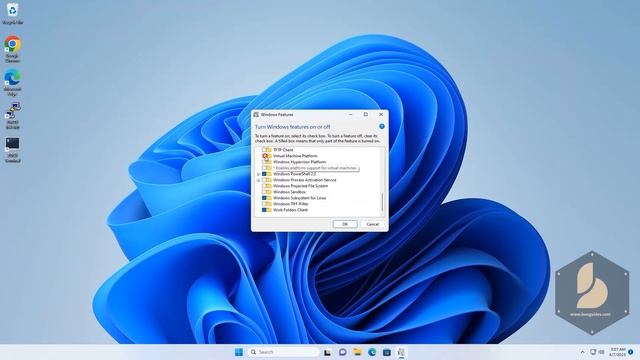Image resolution: width=640 pixels, height=360 pixels.
Task: Uncheck Windows Subsystem for Linux checkbox
Action: (x=264, y=198)
